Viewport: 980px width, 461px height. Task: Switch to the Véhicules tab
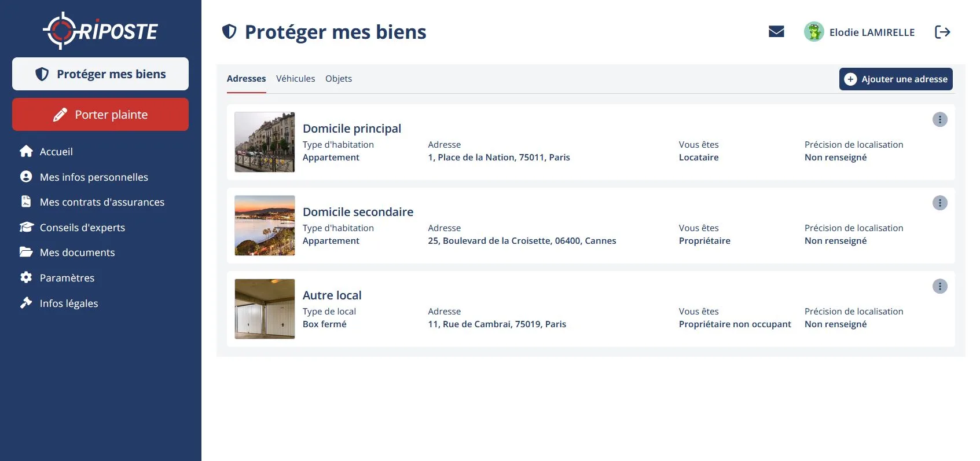coord(295,79)
